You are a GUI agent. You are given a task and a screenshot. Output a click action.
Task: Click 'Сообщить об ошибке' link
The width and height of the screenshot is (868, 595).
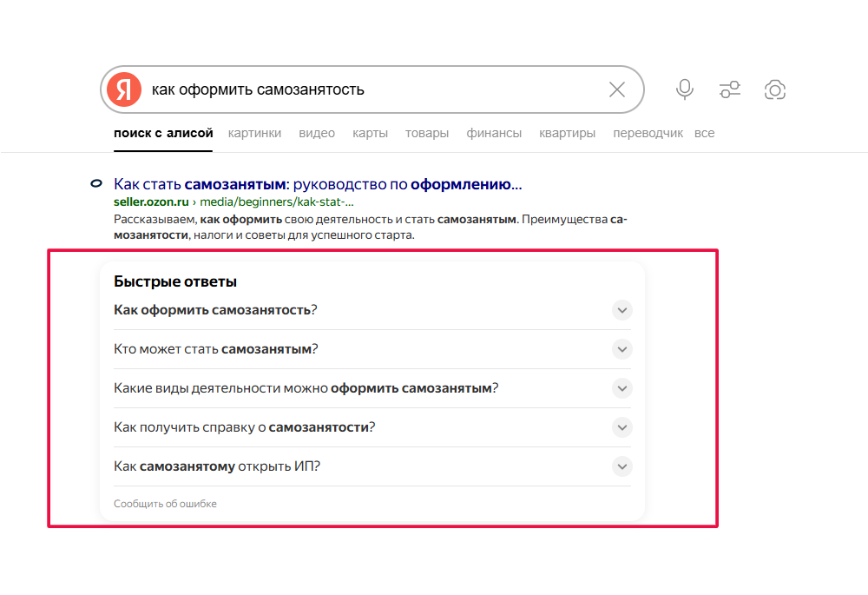165,504
